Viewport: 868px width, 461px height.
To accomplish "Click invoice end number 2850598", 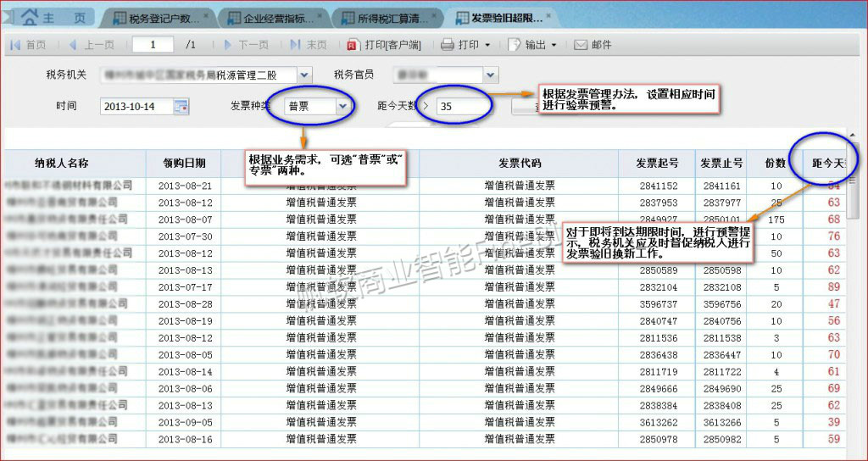I will click(722, 270).
